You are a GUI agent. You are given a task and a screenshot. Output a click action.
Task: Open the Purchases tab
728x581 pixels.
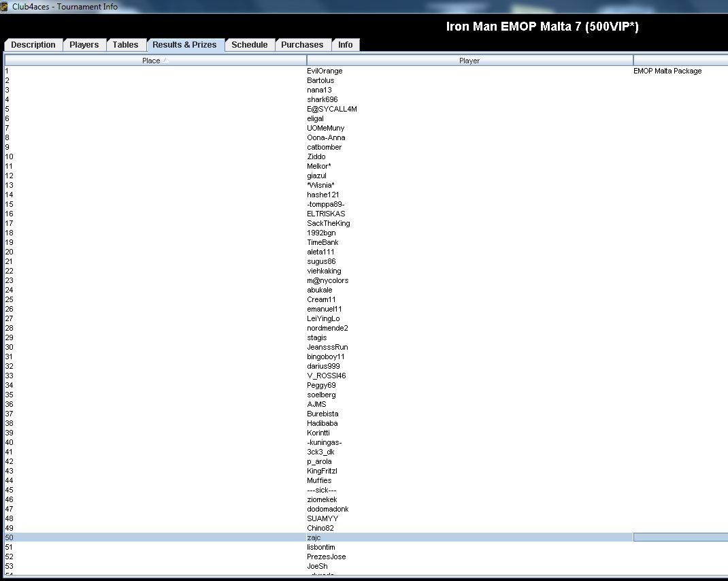[x=302, y=45]
